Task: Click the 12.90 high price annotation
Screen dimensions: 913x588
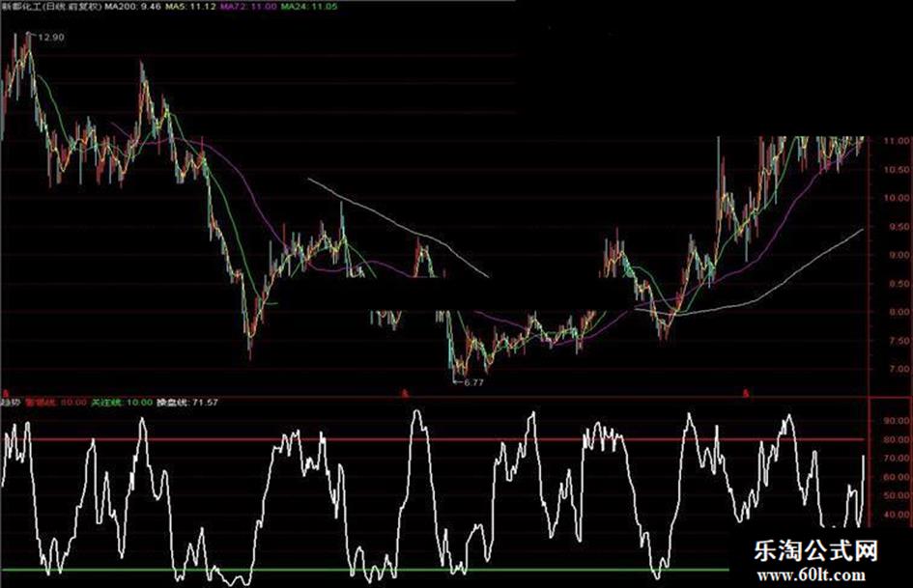Action: point(50,38)
